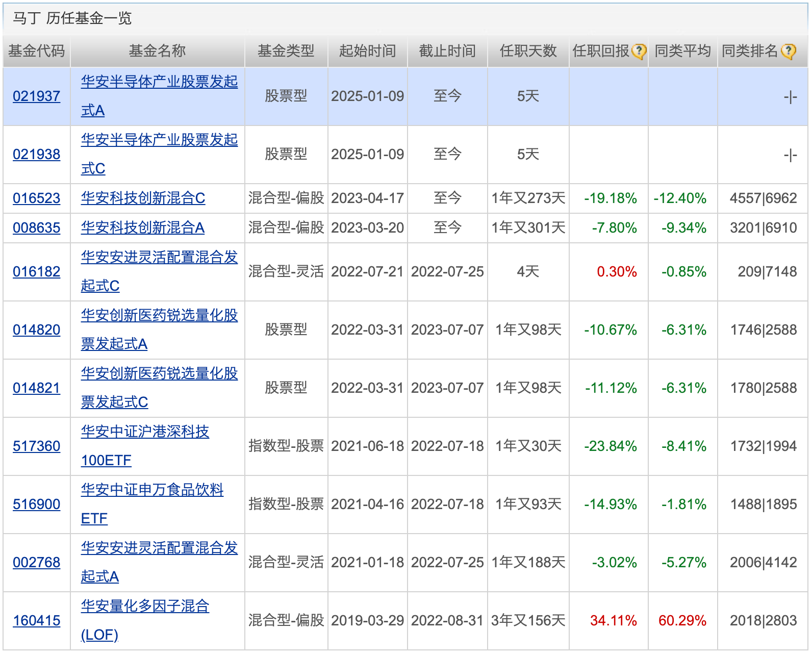This screenshot has height=655, width=812.
Task: Select the 1732|1994 ranking cell
Action: [764, 446]
